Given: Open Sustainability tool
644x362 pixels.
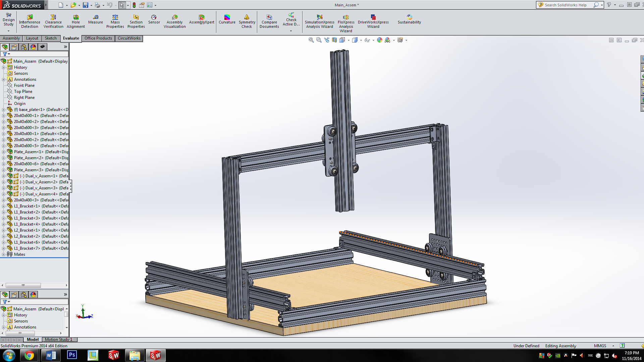Looking at the screenshot, I should [409, 19].
